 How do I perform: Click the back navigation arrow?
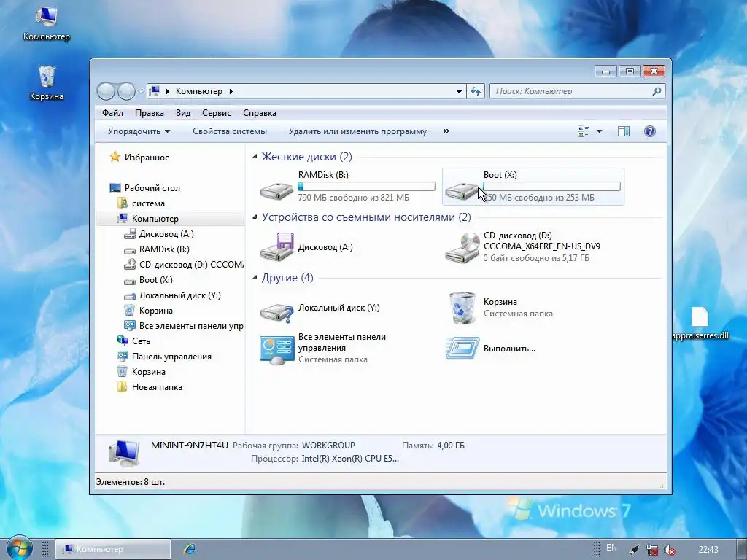pos(106,91)
